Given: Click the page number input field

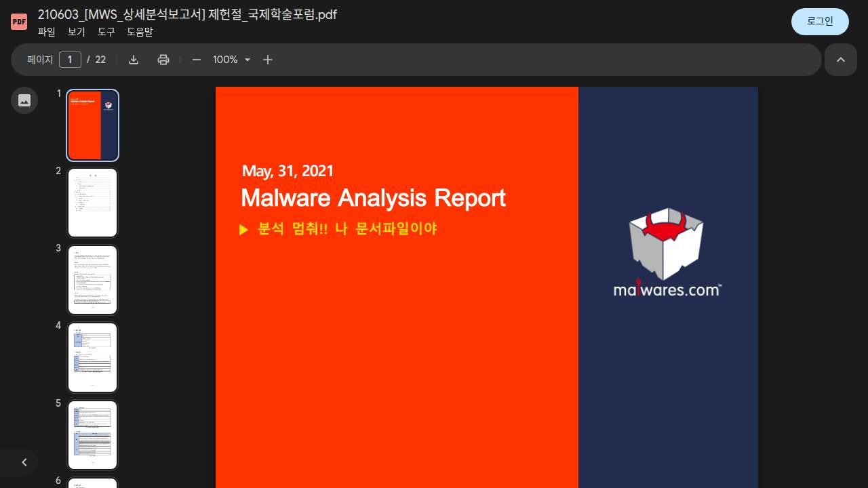Looking at the screenshot, I should point(70,60).
